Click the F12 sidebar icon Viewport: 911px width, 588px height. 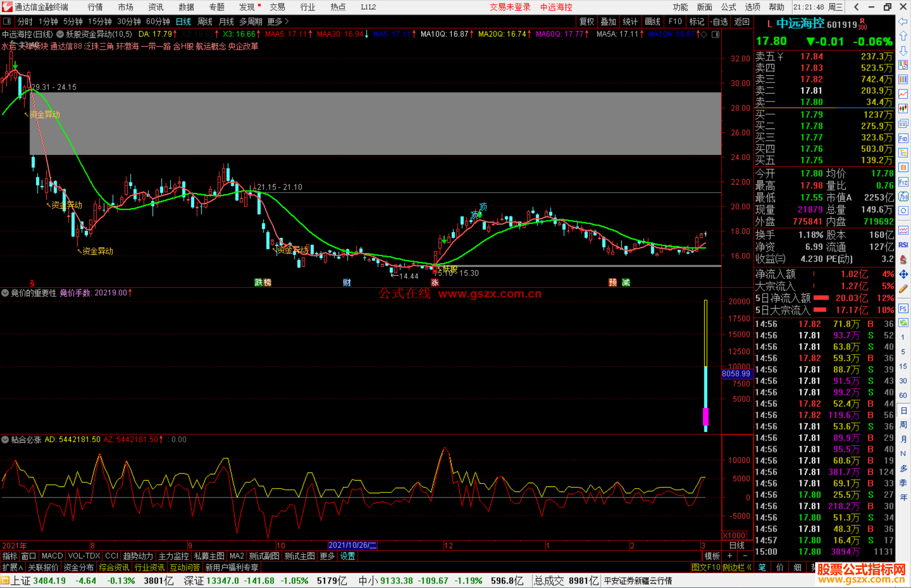903,182
